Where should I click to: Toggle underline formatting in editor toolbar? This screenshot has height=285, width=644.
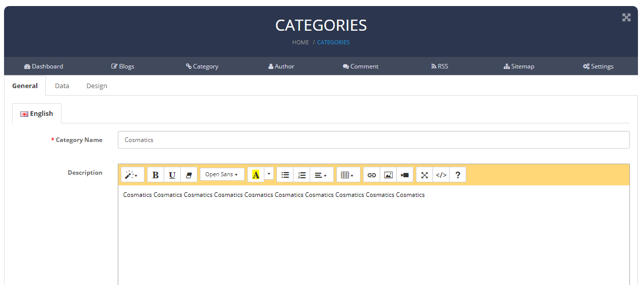click(172, 175)
